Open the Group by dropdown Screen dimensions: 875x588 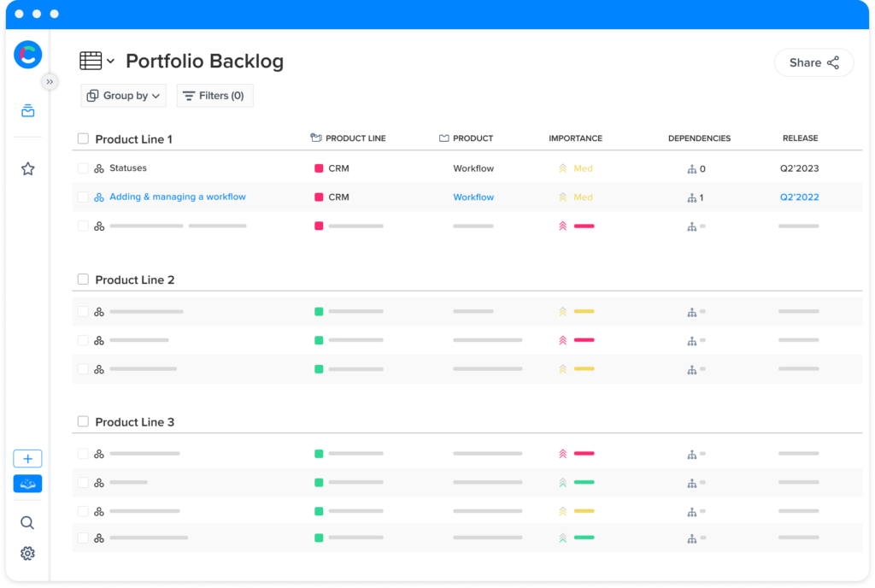coord(124,96)
